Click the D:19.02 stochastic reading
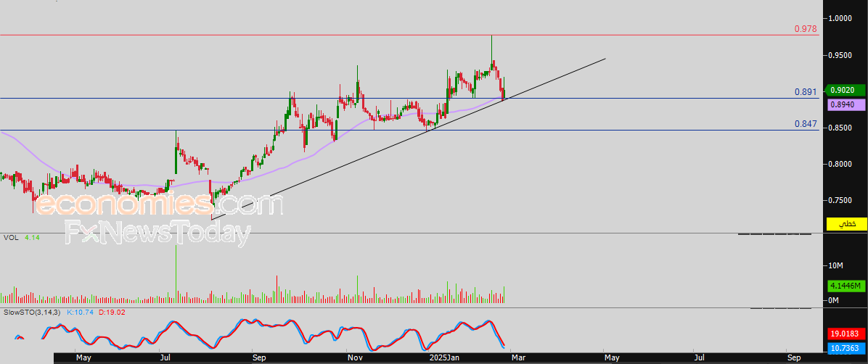 112,313
